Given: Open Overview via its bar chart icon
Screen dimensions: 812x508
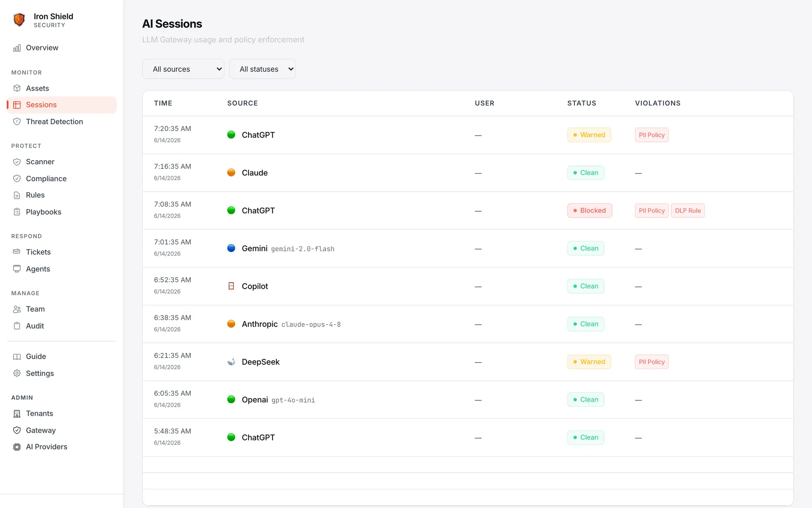Looking at the screenshot, I should click(17, 48).
